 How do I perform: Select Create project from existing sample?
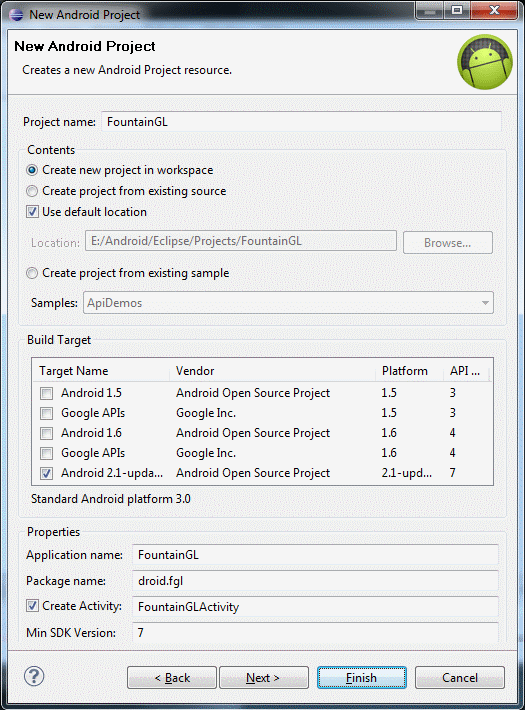click(x=32, y=273)
